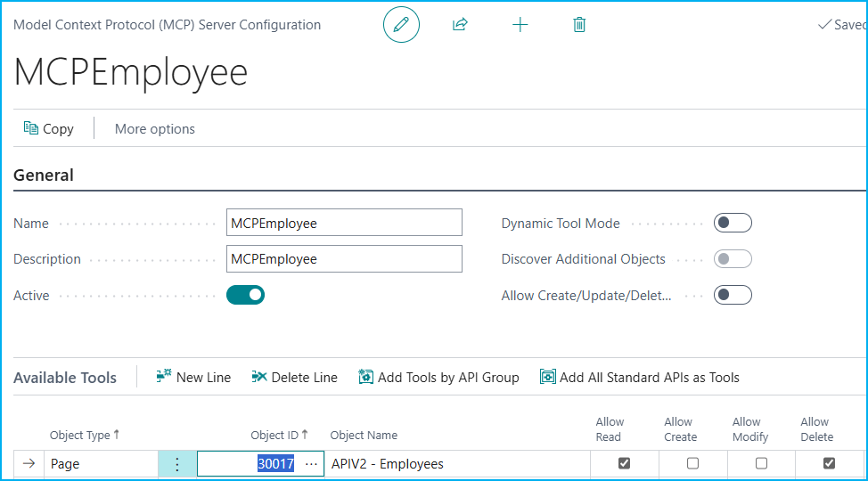Enable Dynamic Tool Mode switch
This screenshot has width=868, height=481.
733,224
